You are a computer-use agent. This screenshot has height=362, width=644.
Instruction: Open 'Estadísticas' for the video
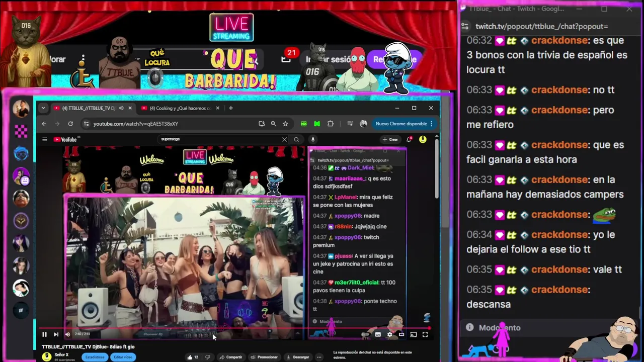95,357
